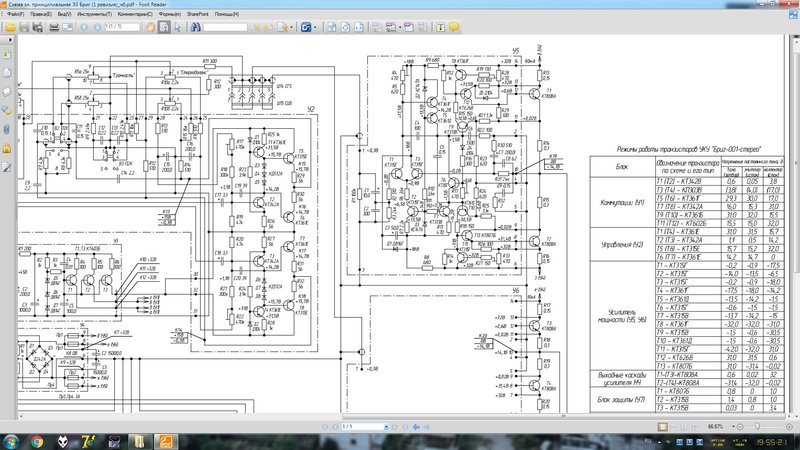Activate the Select Text tool
800x450 pixels.
click(x=164, y=27)
